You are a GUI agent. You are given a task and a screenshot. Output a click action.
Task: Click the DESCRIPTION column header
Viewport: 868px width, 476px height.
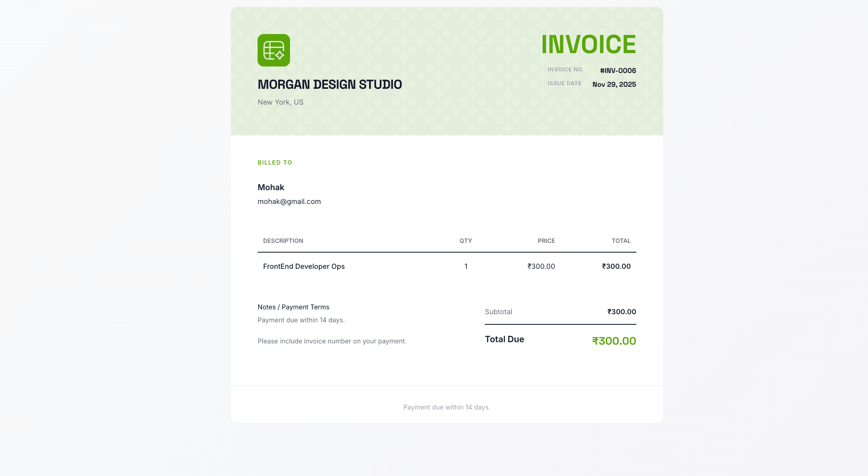(283, 240)
